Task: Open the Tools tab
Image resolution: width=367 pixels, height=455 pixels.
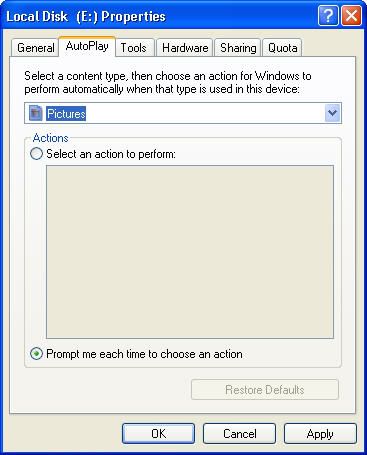Action: [x=134, y=48]
